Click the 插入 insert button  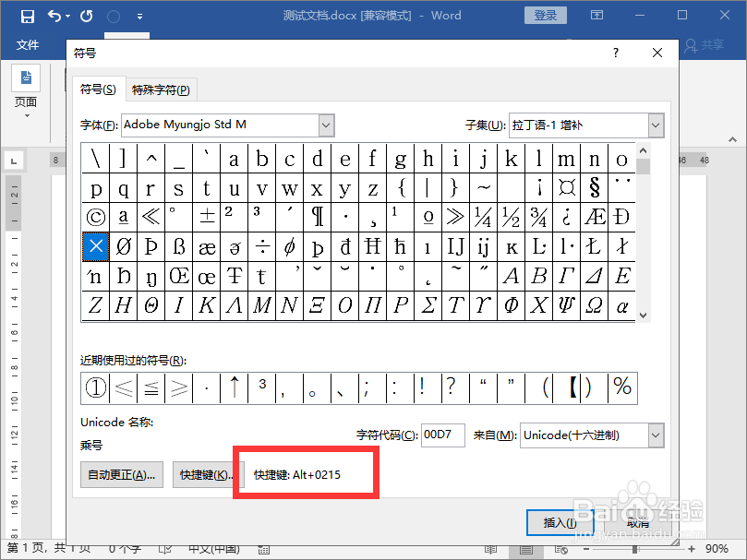point(560,522)
